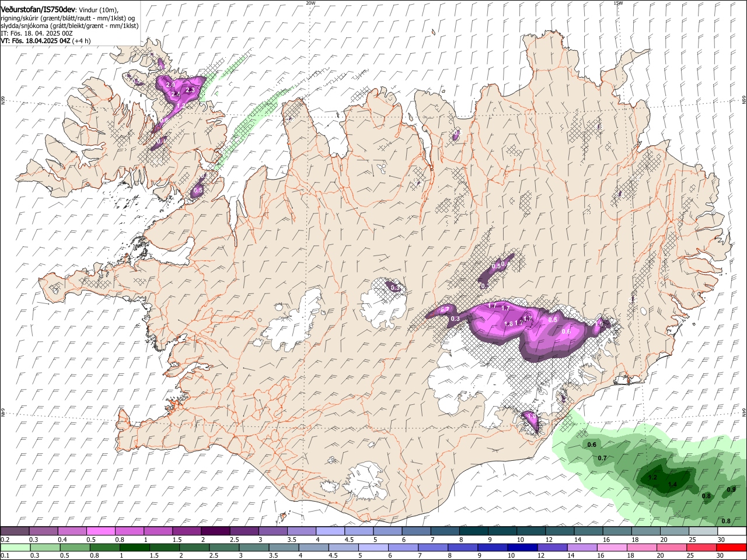
Task: Click the 1.2 rain value offshore southeast
Action: tap(652, 478)
